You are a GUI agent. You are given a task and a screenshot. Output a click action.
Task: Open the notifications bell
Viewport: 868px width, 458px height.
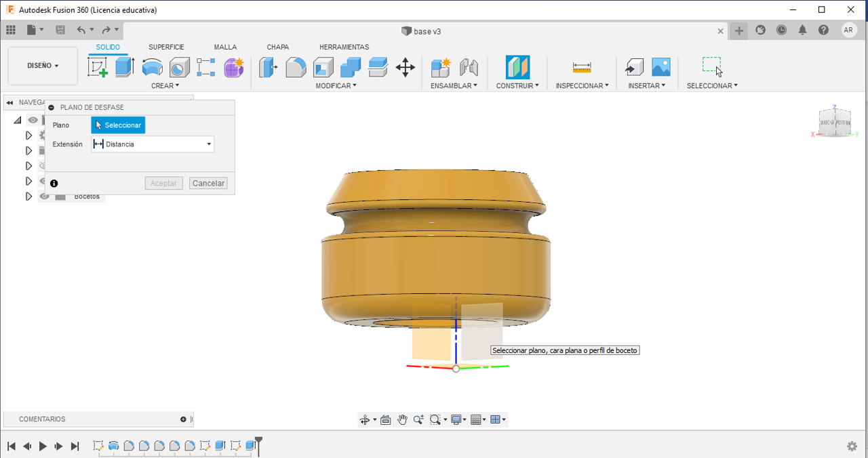pos(803,30)
